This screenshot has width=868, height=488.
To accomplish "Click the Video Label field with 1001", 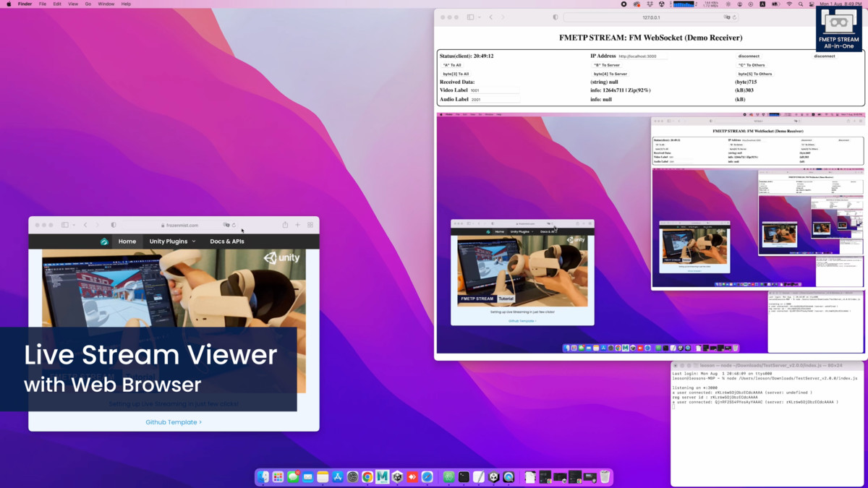I will (495, 90).
